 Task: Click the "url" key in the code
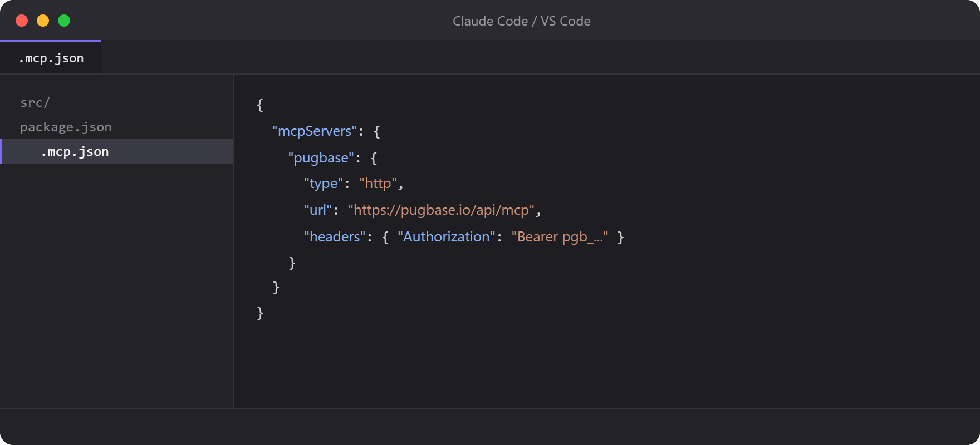tap(318, 210)
